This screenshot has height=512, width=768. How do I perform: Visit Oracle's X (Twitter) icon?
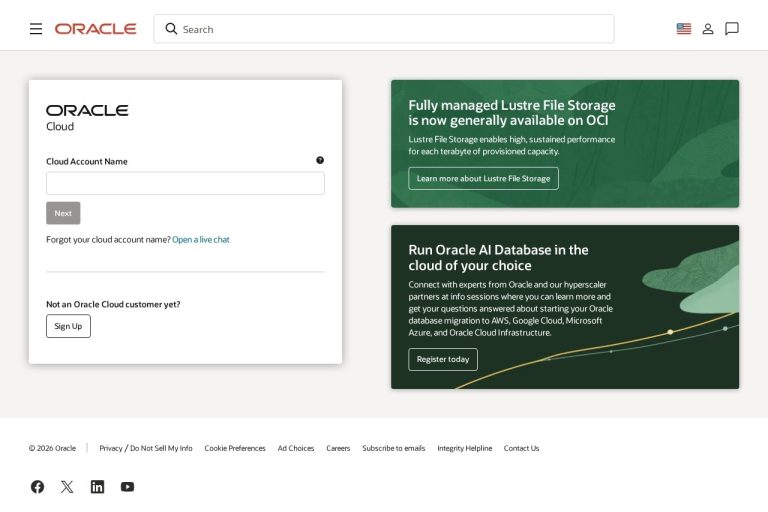click(x=67, y=487)
